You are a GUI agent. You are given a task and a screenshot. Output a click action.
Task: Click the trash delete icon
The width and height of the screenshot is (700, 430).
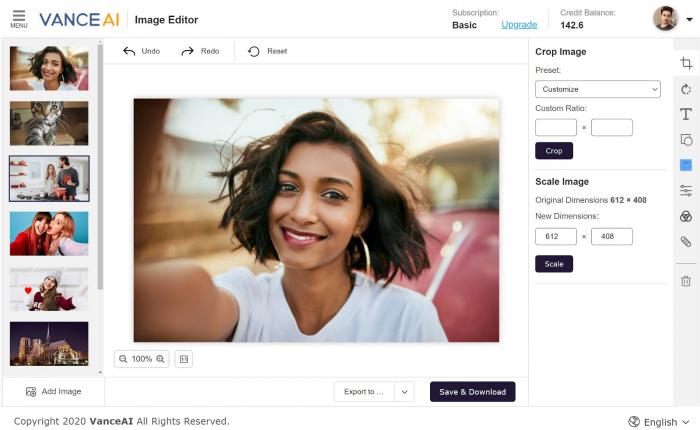tap(686, 281)
